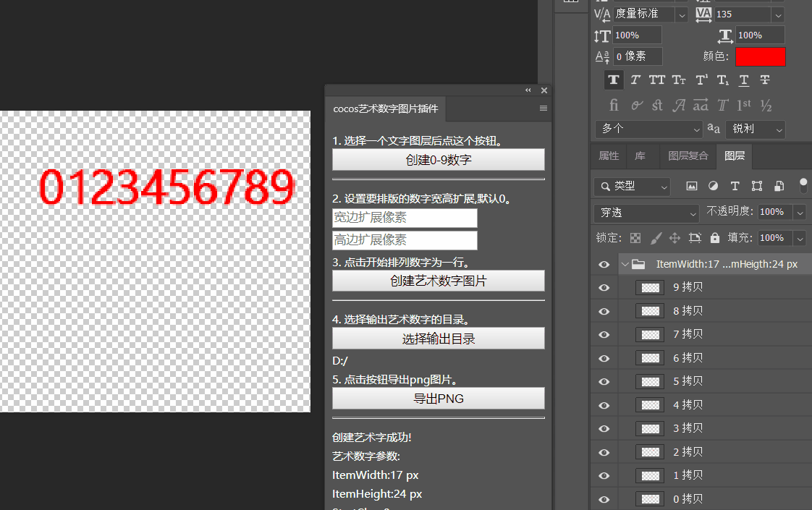
Task: Enable standard ligatures fi icon
Action: tap(614, 105)
